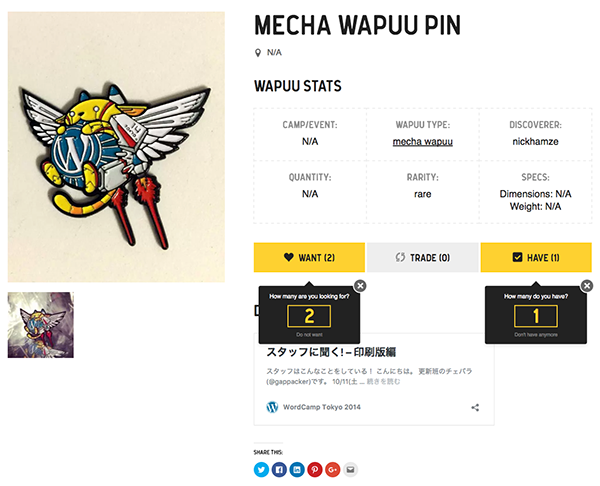Viewport: 600px width, 486px height.
Task: Share this pin on LinkedIn
Action: [297, 470]
